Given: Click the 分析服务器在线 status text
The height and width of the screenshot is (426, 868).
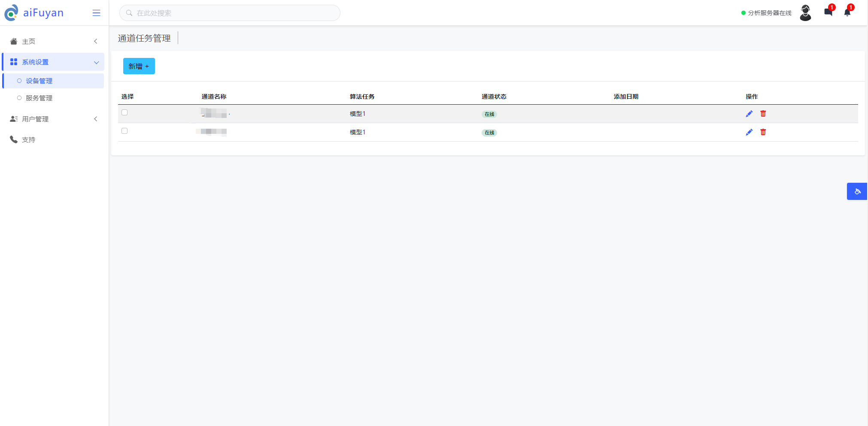Looking at the screenshot, I should (x=770, y=13).
